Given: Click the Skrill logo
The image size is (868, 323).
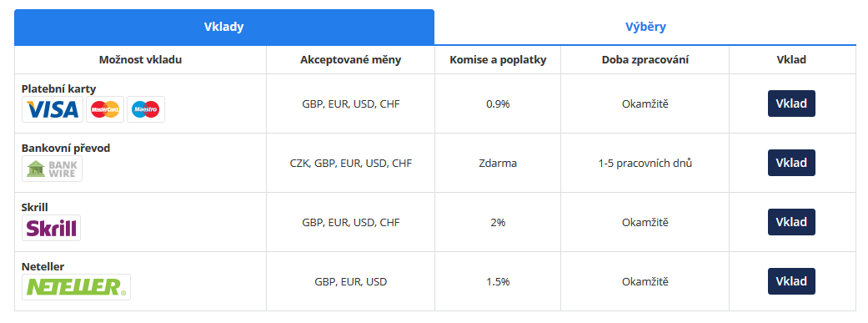Looking at the screenshot, I should click(52, 228).
